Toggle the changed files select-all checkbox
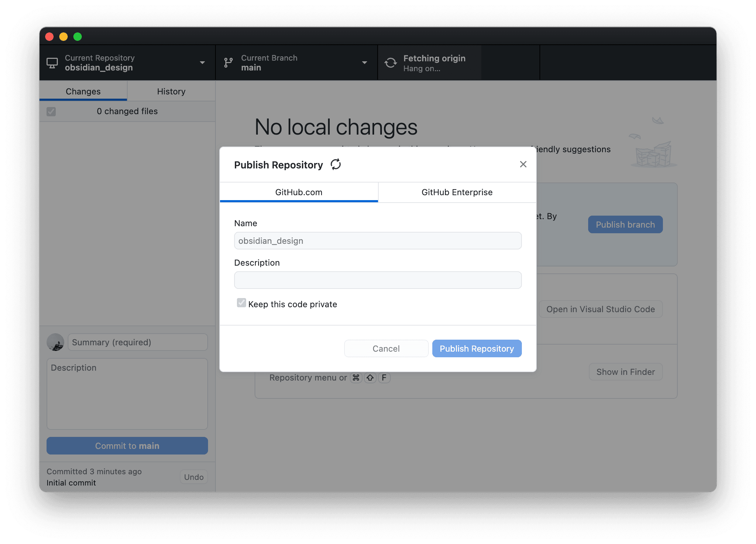 (51, 112)
